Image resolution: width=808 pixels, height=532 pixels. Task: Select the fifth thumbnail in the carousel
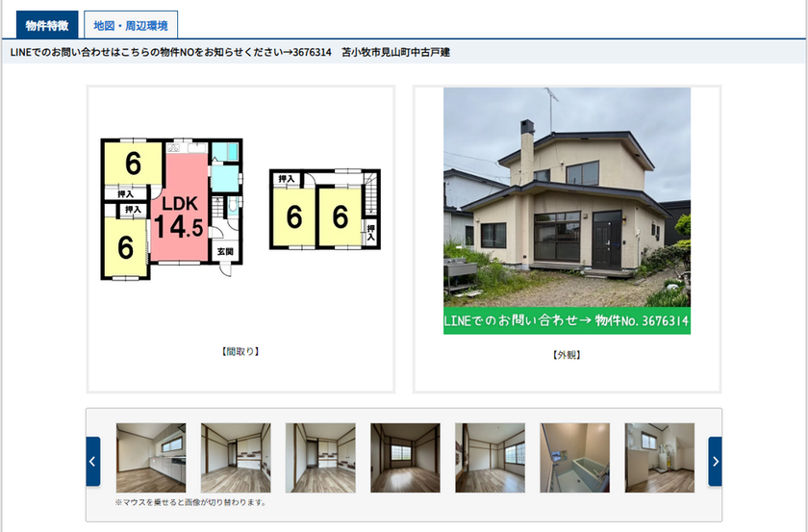tap(490, 458)
